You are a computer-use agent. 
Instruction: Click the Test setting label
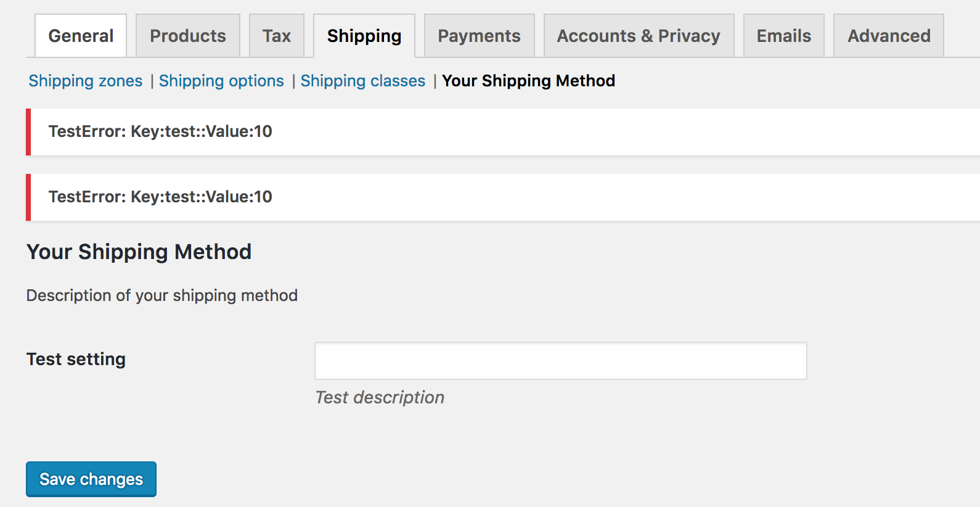click(75, 359)
